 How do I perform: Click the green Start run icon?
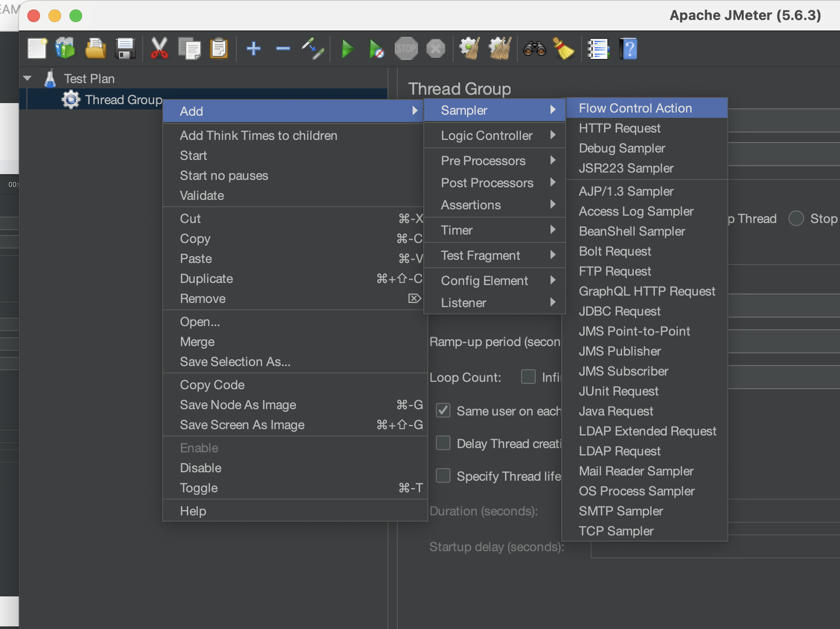tap(347, 49)
